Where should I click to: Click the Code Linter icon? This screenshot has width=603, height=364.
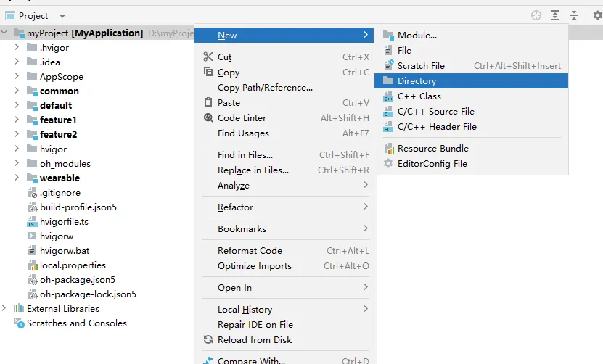coord(208,118)
